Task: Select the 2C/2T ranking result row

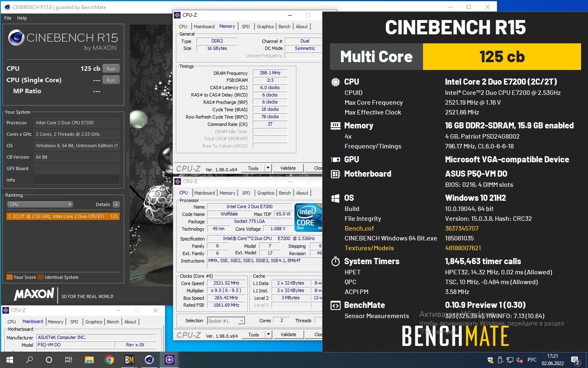Action: [63, 216]
